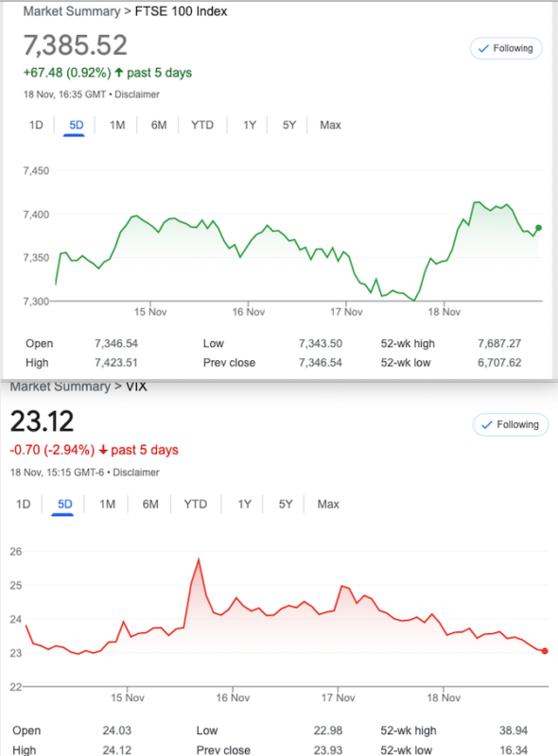Click 18 Nov label on VIX chart axis
This screenshot has width=558, height=756.
coord(444,697)
